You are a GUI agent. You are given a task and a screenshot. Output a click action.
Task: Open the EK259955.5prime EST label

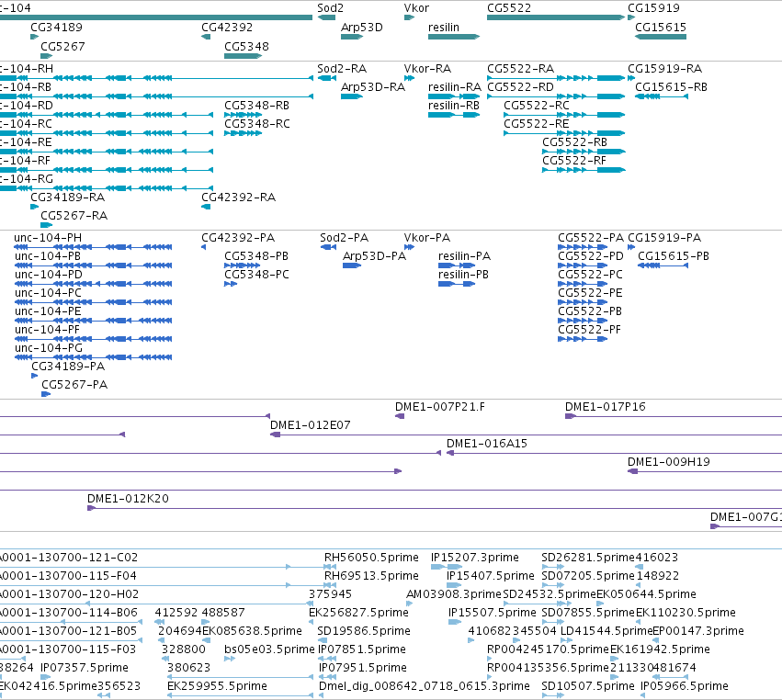coord(218,686)
